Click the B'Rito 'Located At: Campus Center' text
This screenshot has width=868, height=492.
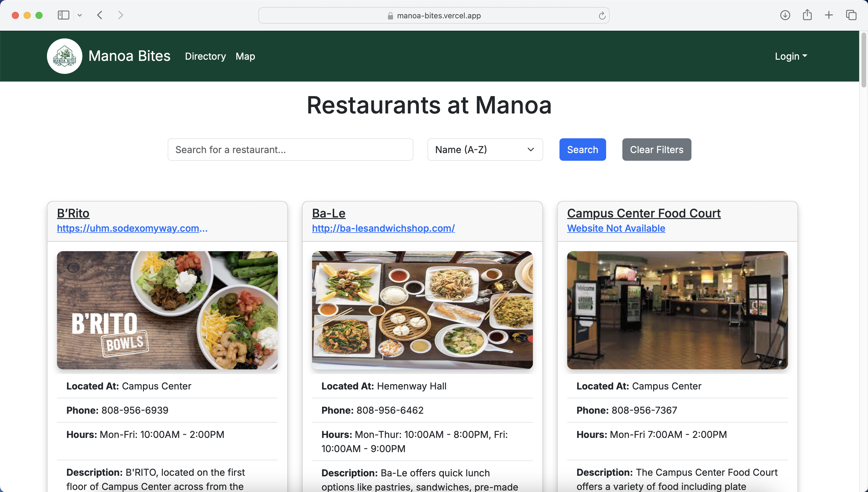pyautogui.click(x=129, y=386)
